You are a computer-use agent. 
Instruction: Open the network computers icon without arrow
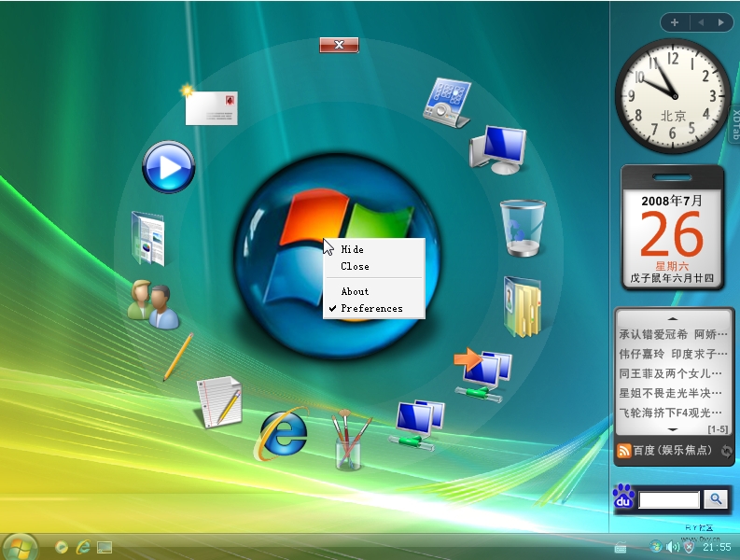pyautogui.click(x=417, y=424)
